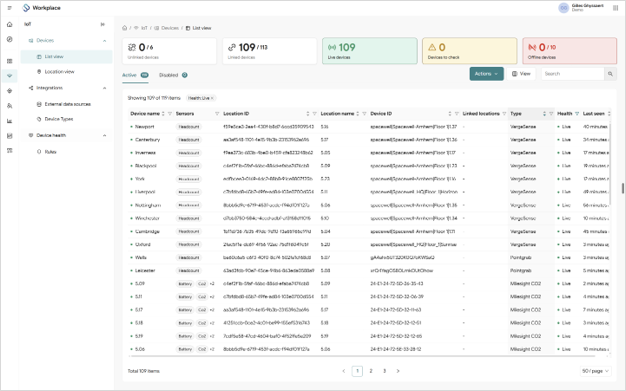
Task: Collapse the Device health section
Action: [105, 135]
